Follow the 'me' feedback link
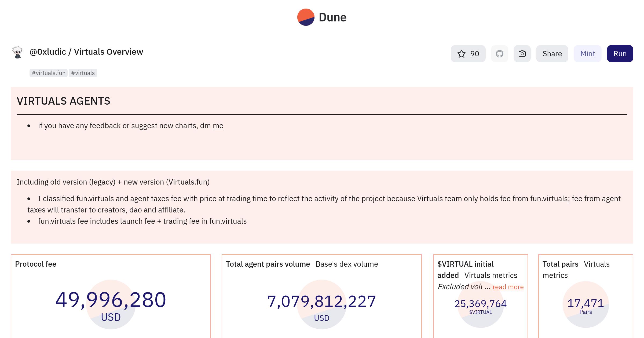 click(x=218, y=126)
